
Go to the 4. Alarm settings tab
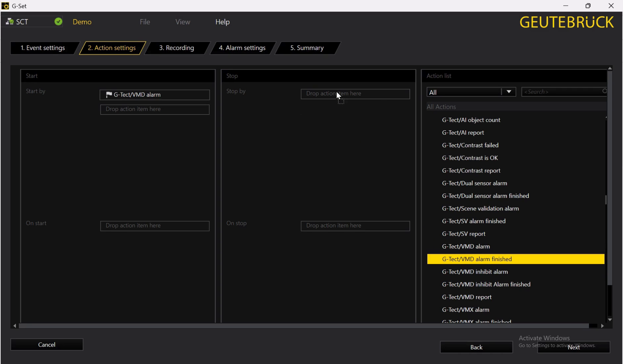point(242,48)
